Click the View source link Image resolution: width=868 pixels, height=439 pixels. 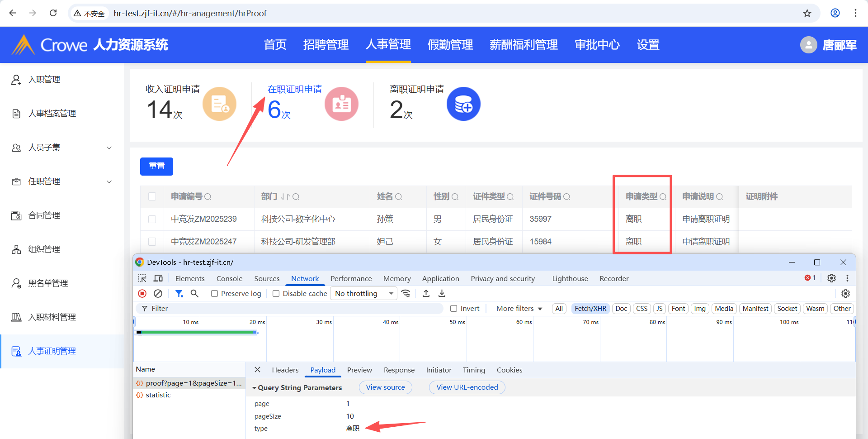click(x=385, y=387)
